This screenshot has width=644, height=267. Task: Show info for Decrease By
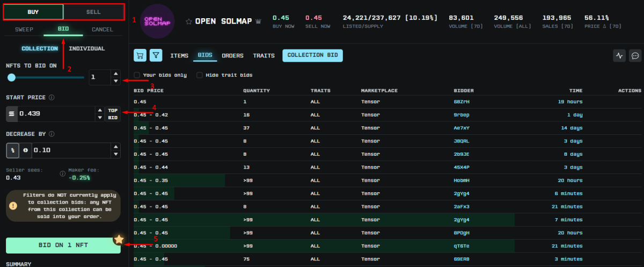pos(52,134)
